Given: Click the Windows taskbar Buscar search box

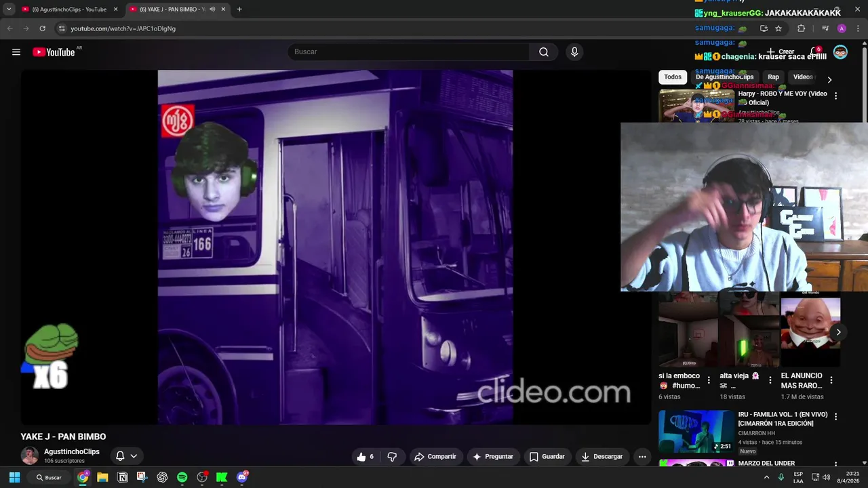Looking at the screenshot, I should pos(49,477).
